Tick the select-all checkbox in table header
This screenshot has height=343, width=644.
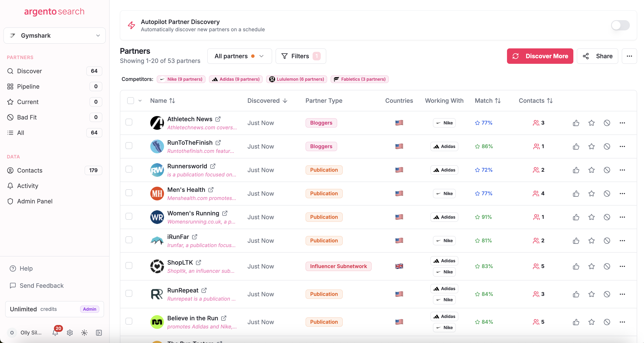tap(131, 100)
